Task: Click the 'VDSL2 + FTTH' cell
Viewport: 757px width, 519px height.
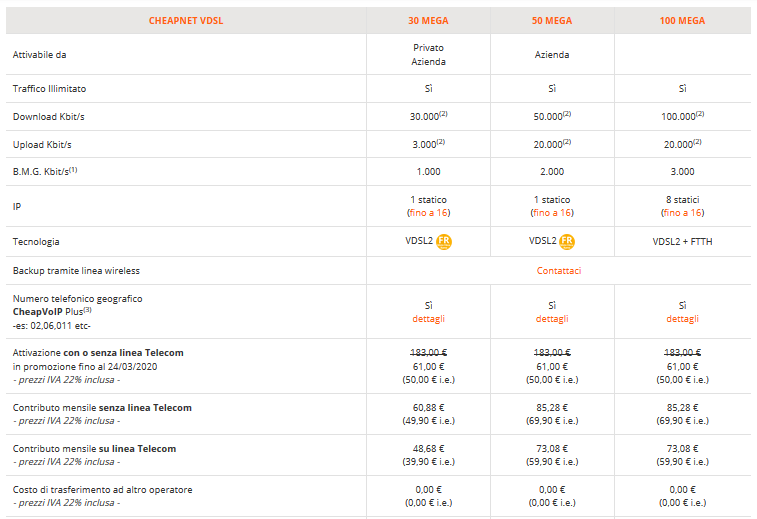Action: pos(682,241)
